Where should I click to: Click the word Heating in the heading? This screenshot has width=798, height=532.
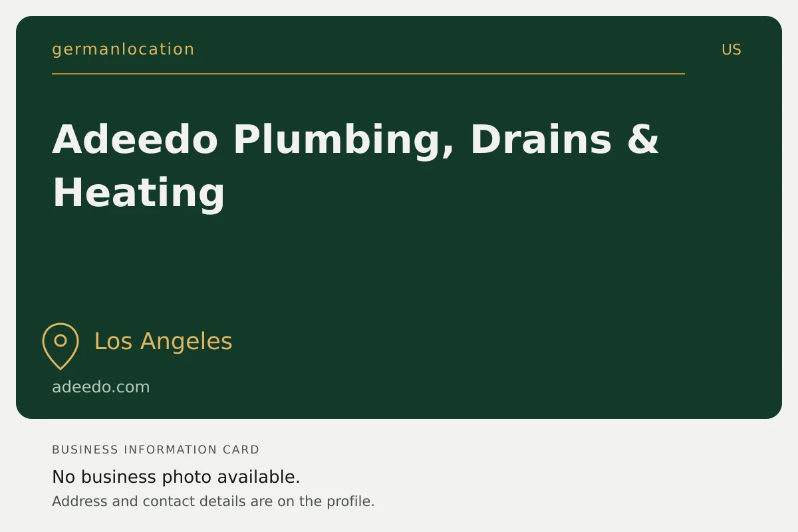point(138,194)
